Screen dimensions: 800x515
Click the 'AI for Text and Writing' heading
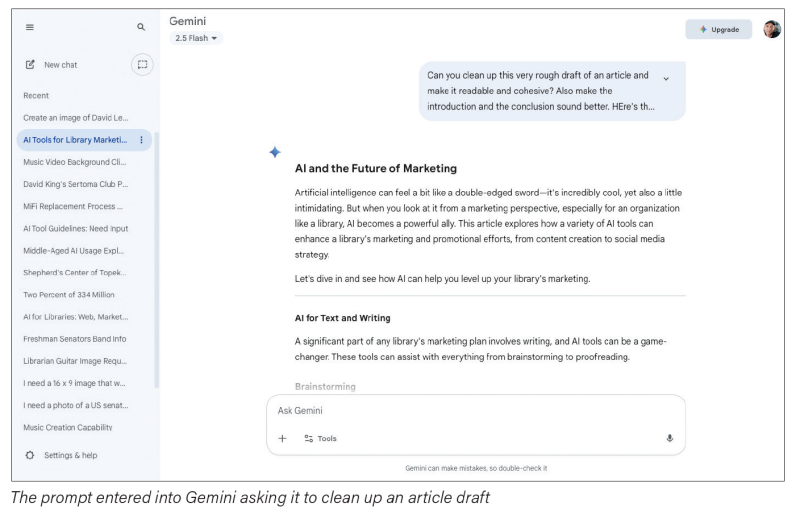coord(342,318)
